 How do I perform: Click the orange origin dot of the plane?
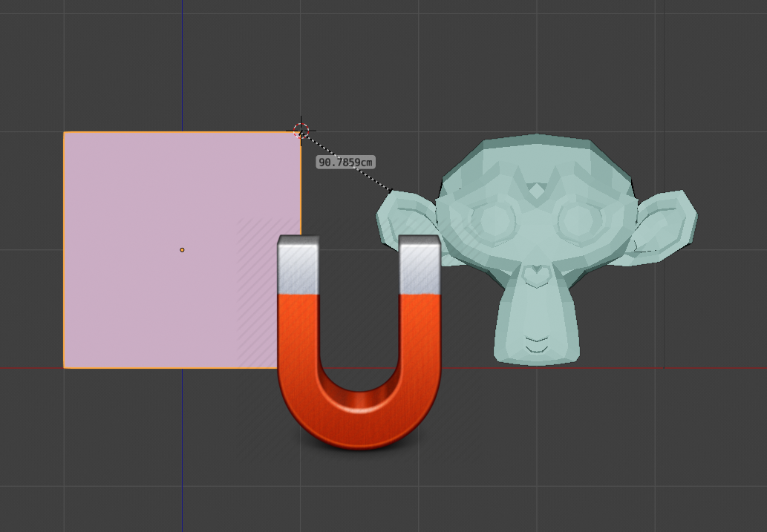(182, 250)
